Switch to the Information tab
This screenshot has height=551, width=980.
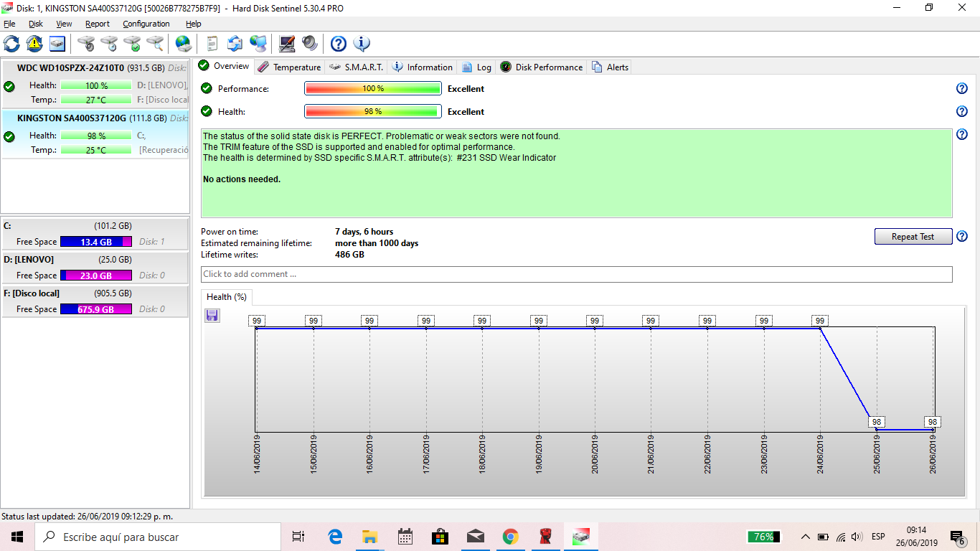(x=422, y=67)
